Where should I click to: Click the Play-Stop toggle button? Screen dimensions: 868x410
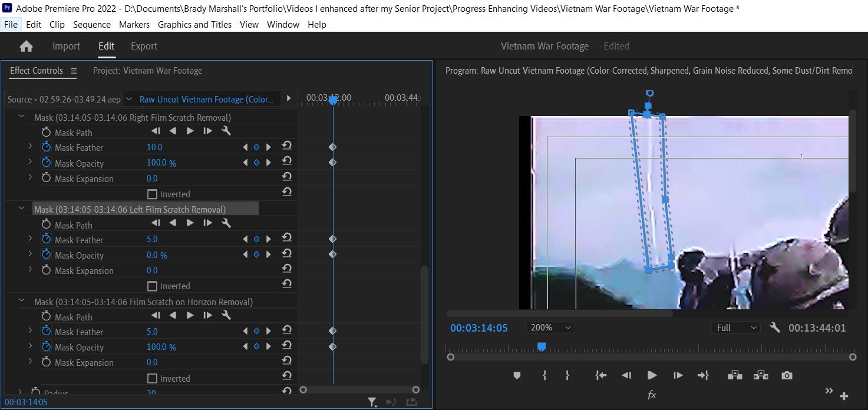(x=652, y=375)
